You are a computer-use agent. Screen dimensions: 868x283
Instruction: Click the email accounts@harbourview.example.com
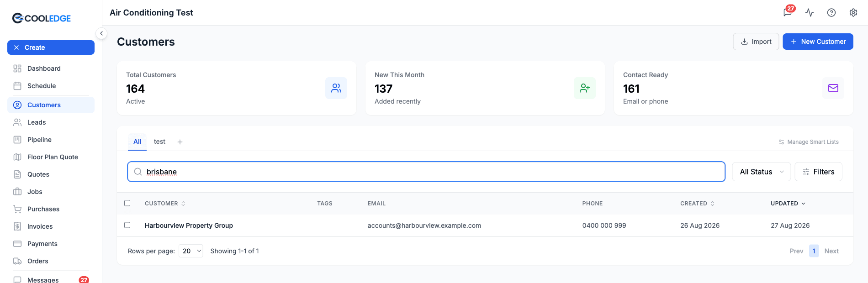424,225
